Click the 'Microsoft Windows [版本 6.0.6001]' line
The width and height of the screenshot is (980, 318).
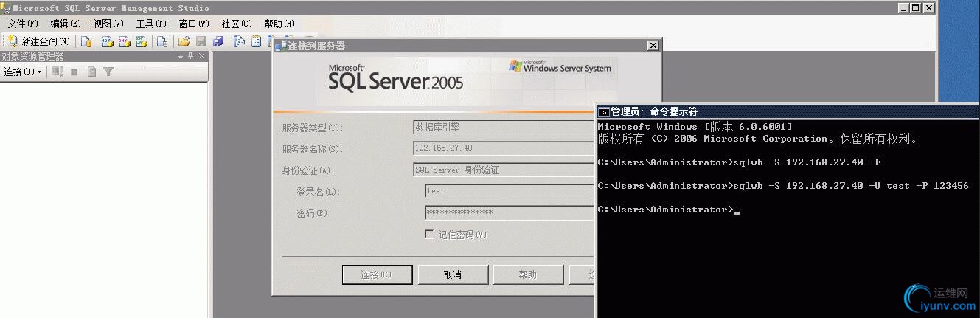click(x=695, y=127)
